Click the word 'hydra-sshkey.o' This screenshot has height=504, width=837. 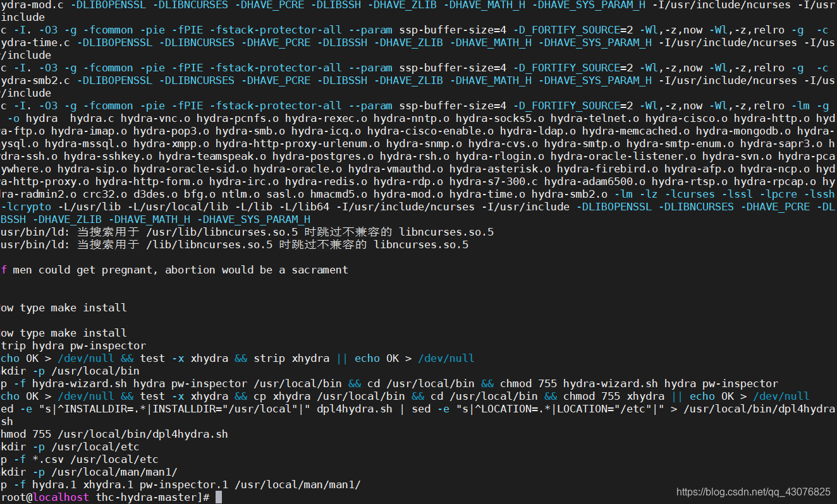(108, 157)
